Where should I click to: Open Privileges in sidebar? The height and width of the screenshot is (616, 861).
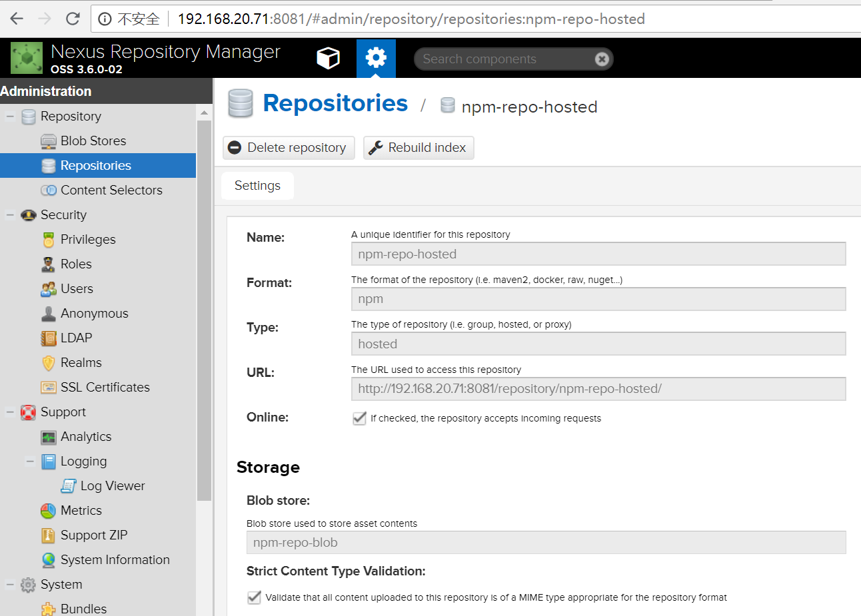[x=88, y=240]
